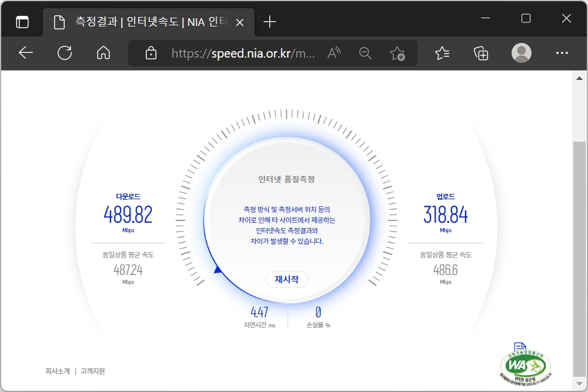Viewport: 588px width, 392px height.
Task: Click the 재시작 restart button
Action: coord(287,279)
